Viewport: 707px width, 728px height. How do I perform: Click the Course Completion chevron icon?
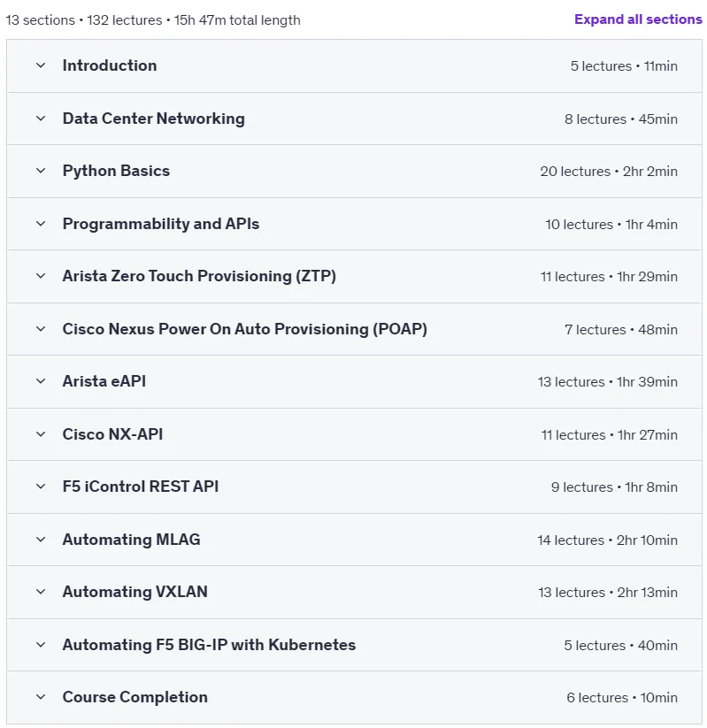pos(41,697)
